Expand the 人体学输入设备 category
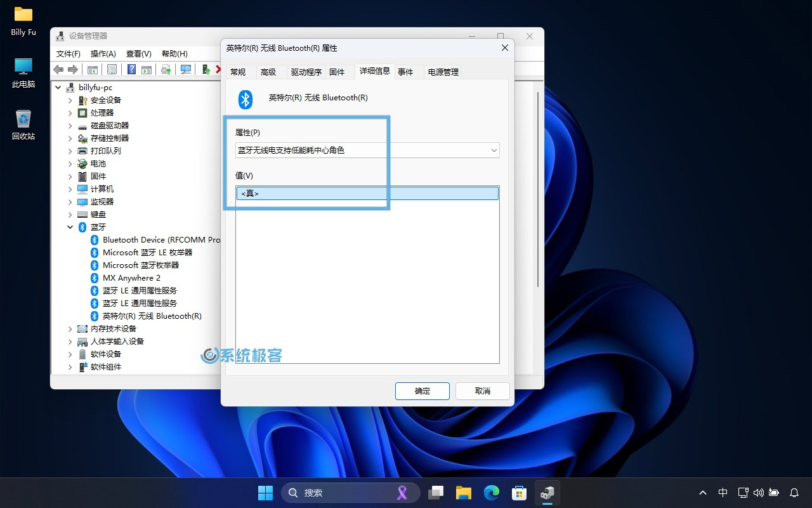The width and height of the screenshot is (812, 508). click(70, 341)
